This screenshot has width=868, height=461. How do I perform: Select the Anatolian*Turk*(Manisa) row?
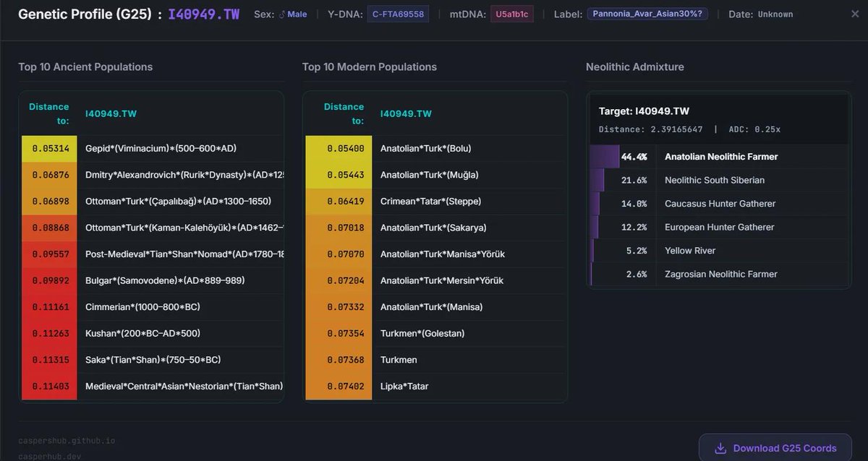[x=435, y=306]
